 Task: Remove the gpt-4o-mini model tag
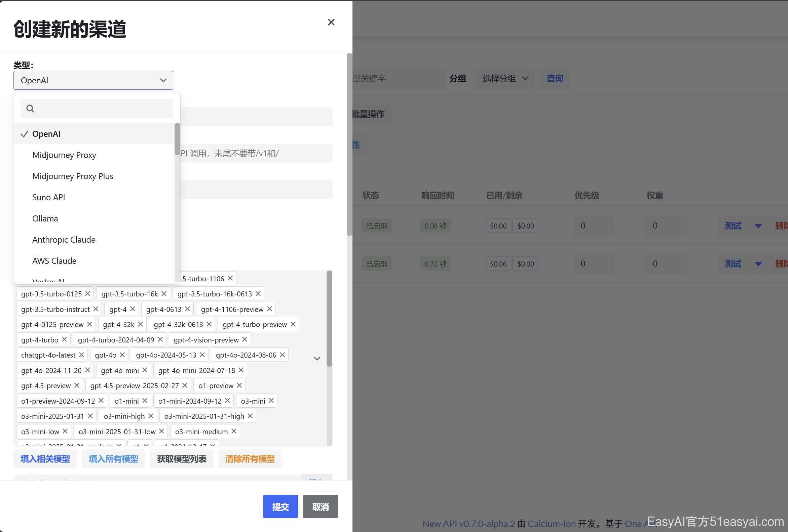tap(145, 370)
